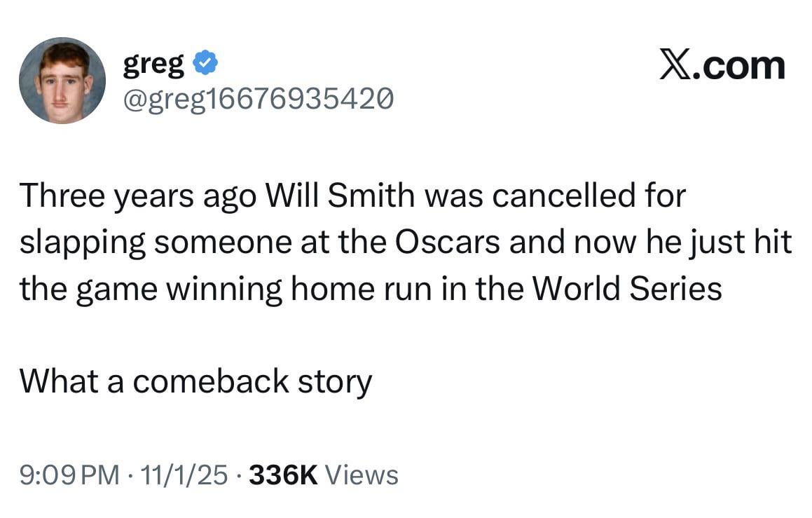
Task: Click greg's profile picture avatar
Action: (x=62, y=81)
